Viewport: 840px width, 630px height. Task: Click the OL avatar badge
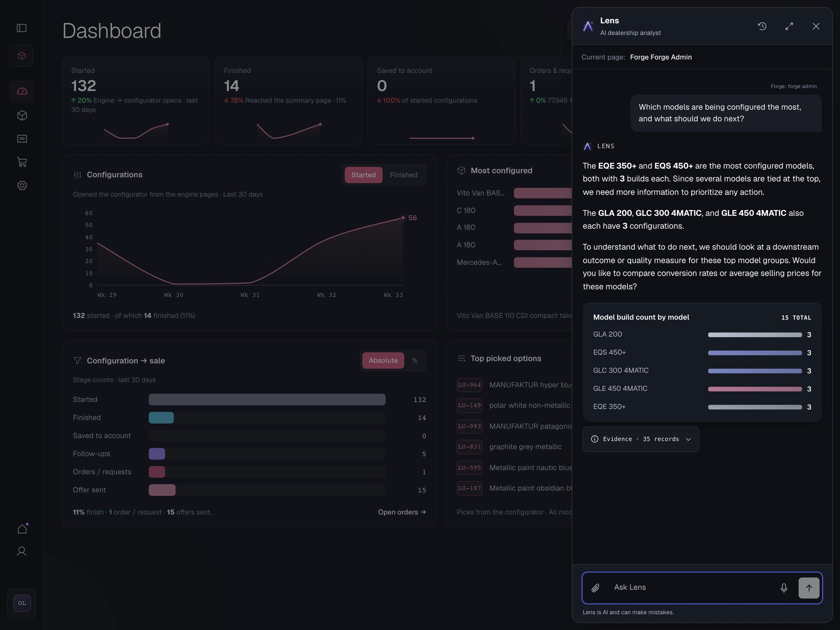tap(22, 603)
